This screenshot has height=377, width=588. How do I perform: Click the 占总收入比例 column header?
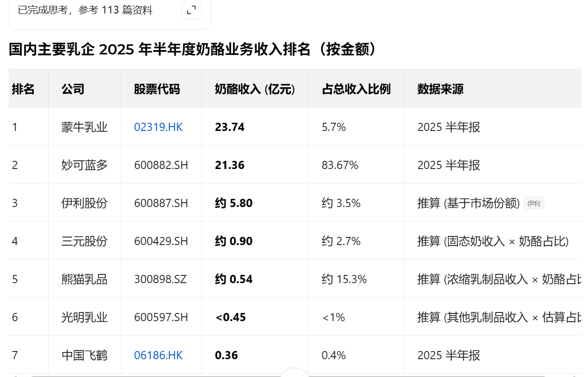(356, 89)
